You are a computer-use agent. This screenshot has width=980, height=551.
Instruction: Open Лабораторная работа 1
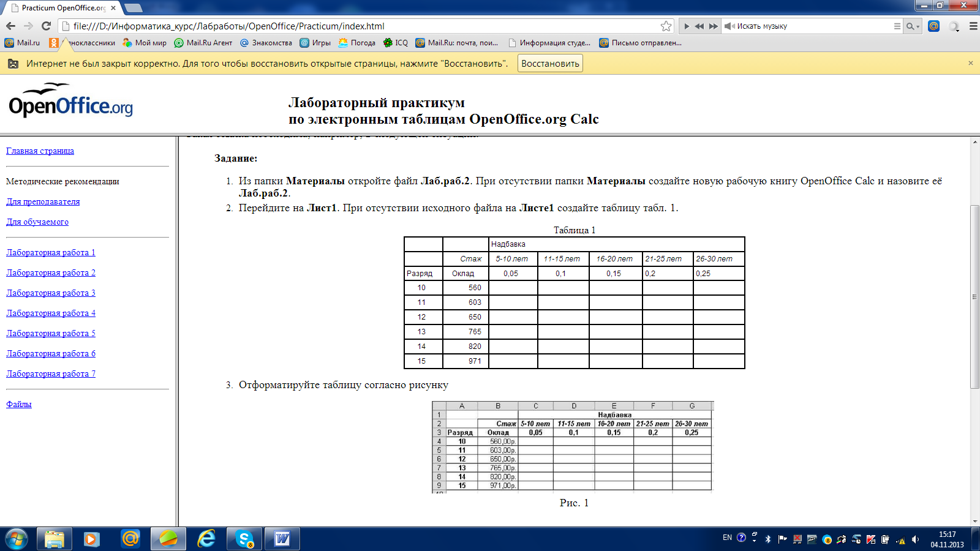(x=51, y=252)
